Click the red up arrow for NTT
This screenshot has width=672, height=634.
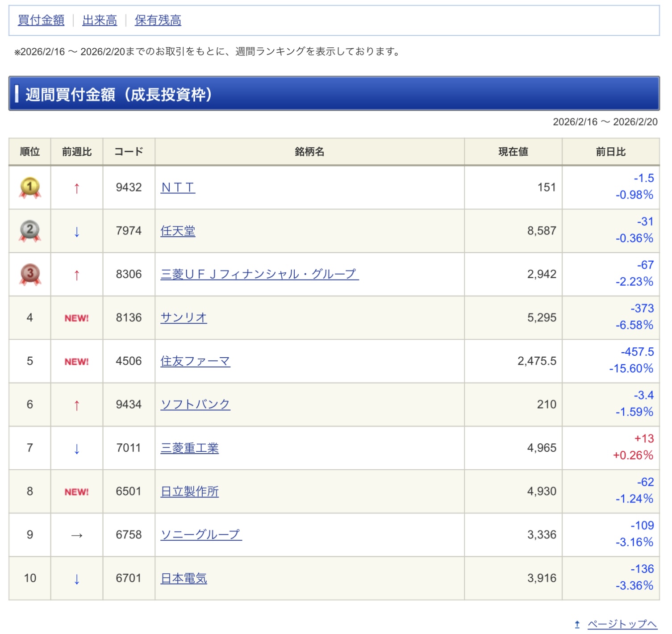tap(77, 188)
